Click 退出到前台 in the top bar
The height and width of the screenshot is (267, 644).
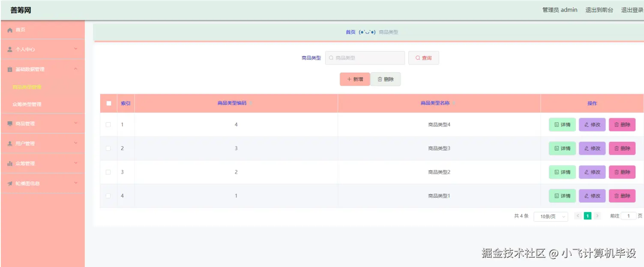tap(599, 10)
